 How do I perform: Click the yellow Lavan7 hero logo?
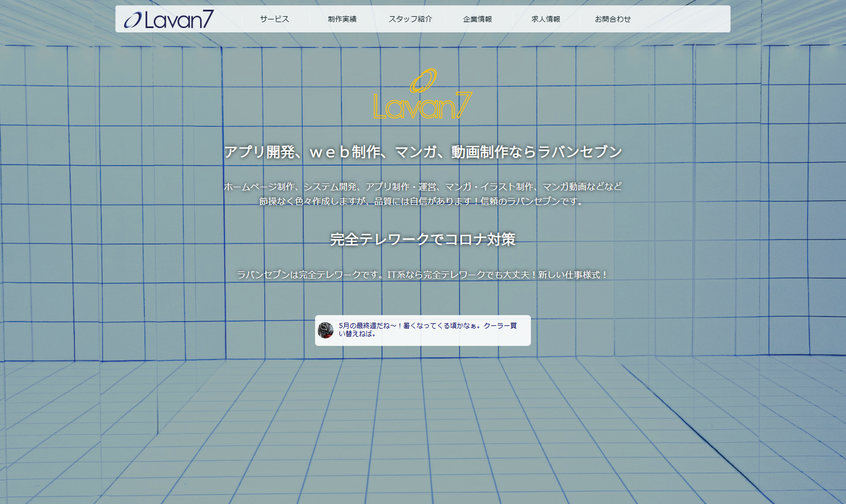click(423, 94)
